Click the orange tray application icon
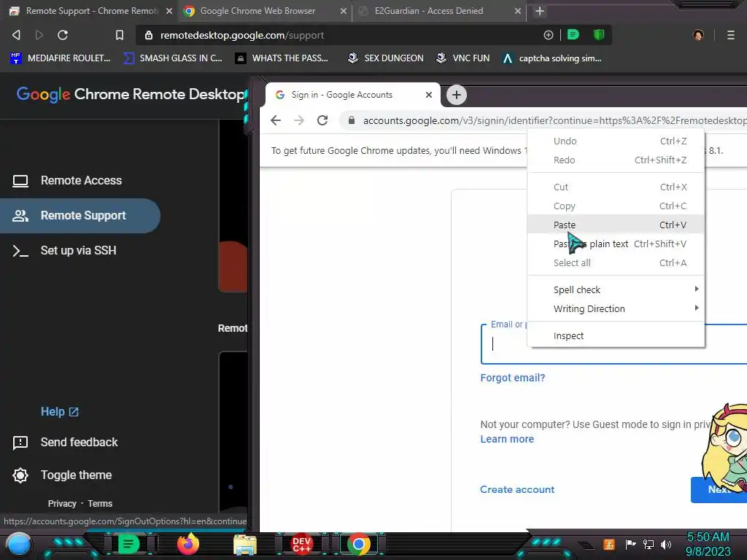This screenshot has width=747, height=560. click(608, 544)
